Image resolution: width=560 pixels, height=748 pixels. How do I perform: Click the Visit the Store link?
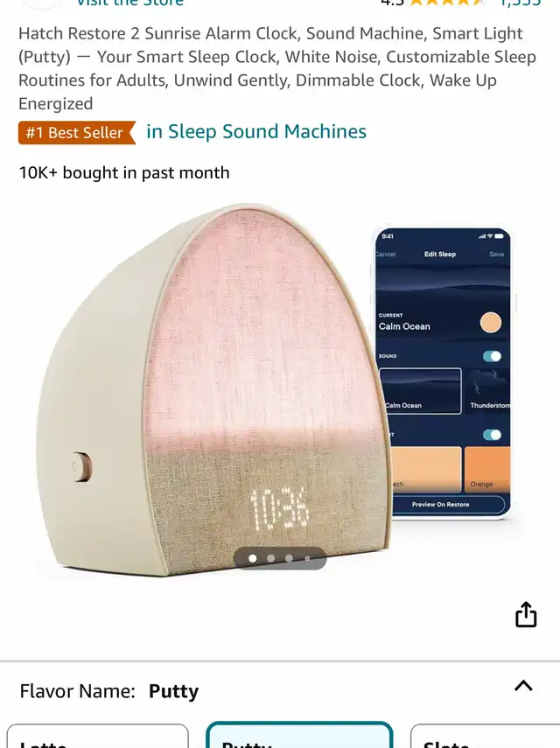(x=130, y=3)
